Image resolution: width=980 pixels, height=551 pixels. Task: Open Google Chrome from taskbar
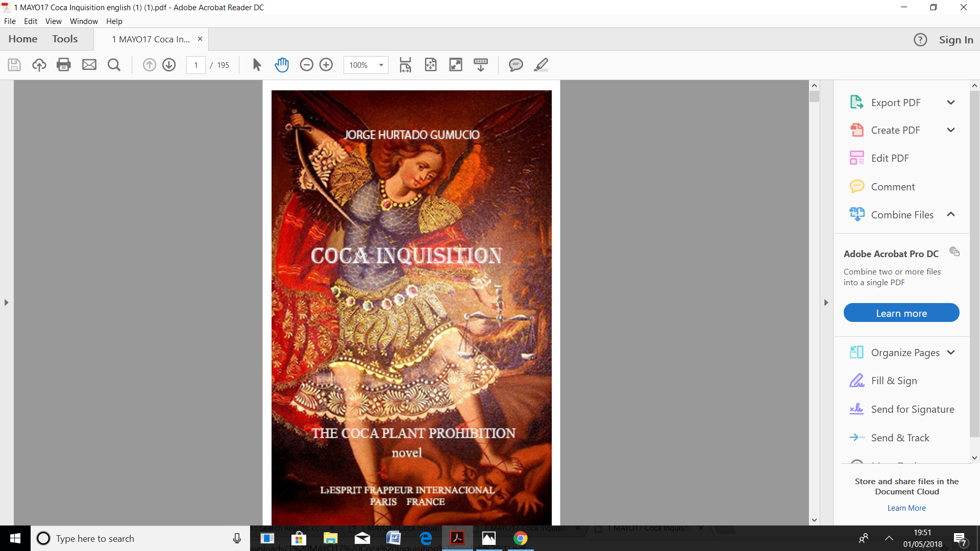click(x=520, y=538)
